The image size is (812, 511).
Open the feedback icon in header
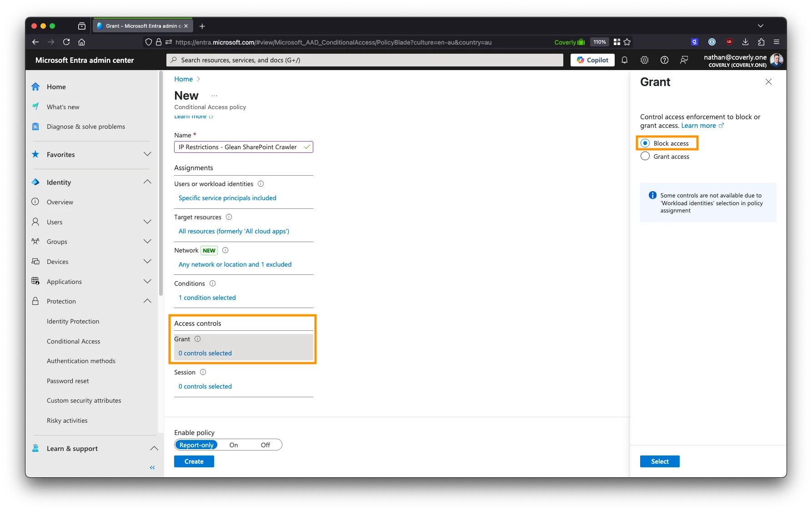[x=684, y=60]
